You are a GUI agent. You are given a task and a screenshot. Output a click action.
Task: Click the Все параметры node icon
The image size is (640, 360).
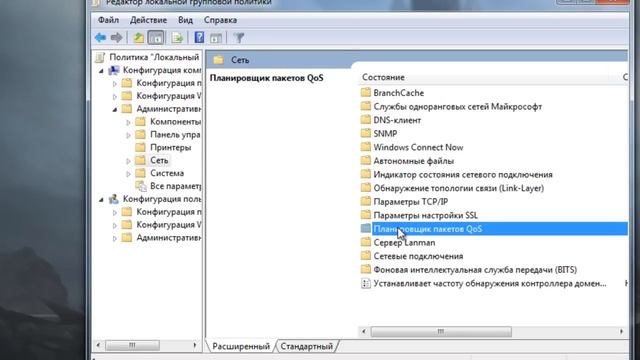coord(141,186)
